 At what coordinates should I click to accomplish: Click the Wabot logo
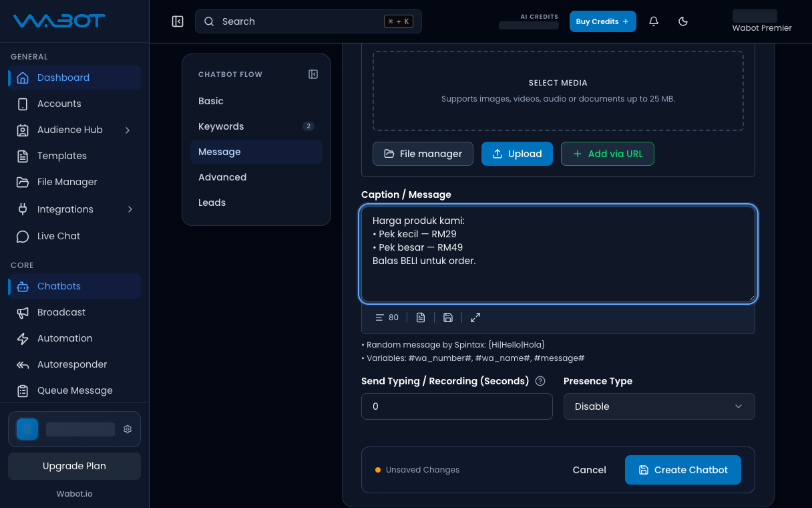coord(59,21)
